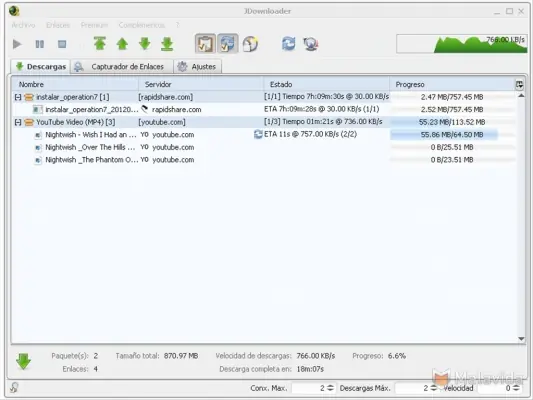The image size is (533, 400).
Task: Click the Velocidad limit value field
Action: pos(495,388)
